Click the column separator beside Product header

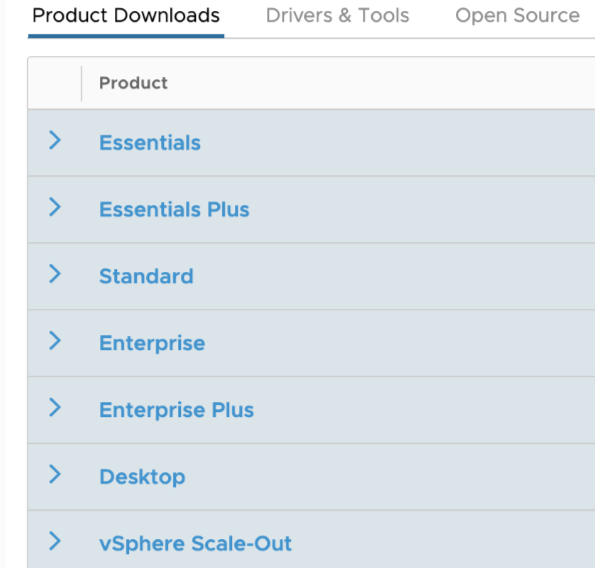(x=81, y=83)
